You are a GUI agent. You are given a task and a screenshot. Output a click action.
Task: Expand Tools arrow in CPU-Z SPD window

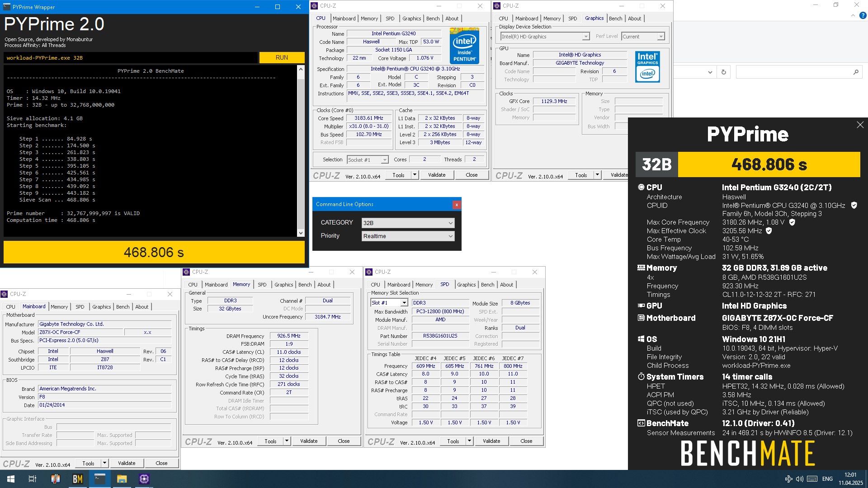pos(469,441)
